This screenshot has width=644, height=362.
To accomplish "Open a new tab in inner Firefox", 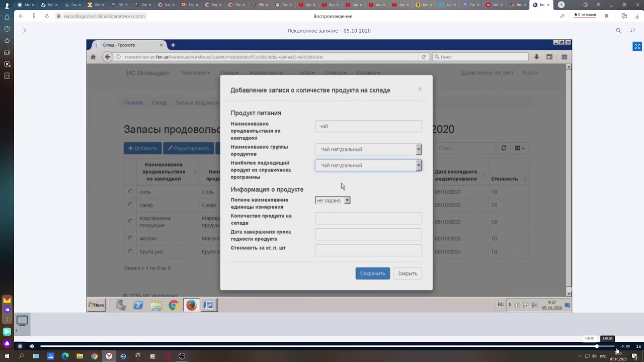I will pos(173,45).
